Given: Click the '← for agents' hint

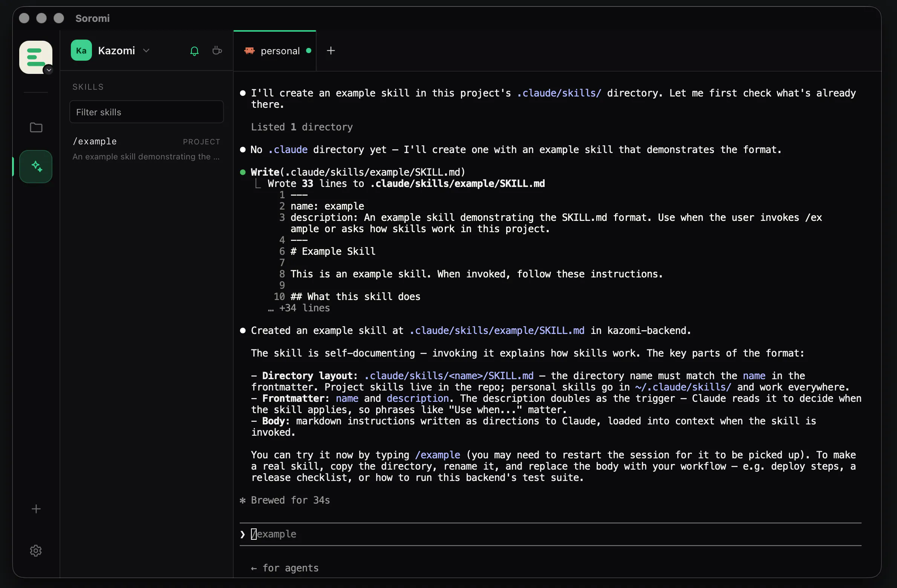Looking at the screenshot, I should pos(285,568).
